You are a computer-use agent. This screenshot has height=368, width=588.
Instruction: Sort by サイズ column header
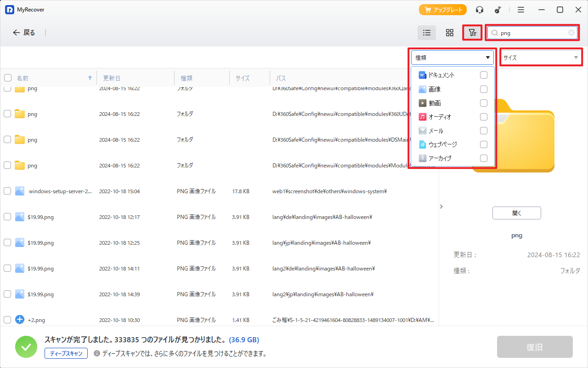point(243,78)
